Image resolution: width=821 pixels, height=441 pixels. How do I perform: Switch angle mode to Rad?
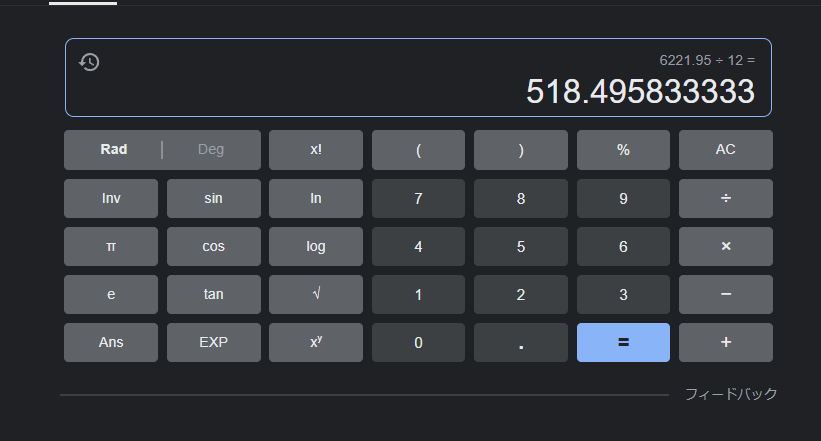[x=114, y=150]
